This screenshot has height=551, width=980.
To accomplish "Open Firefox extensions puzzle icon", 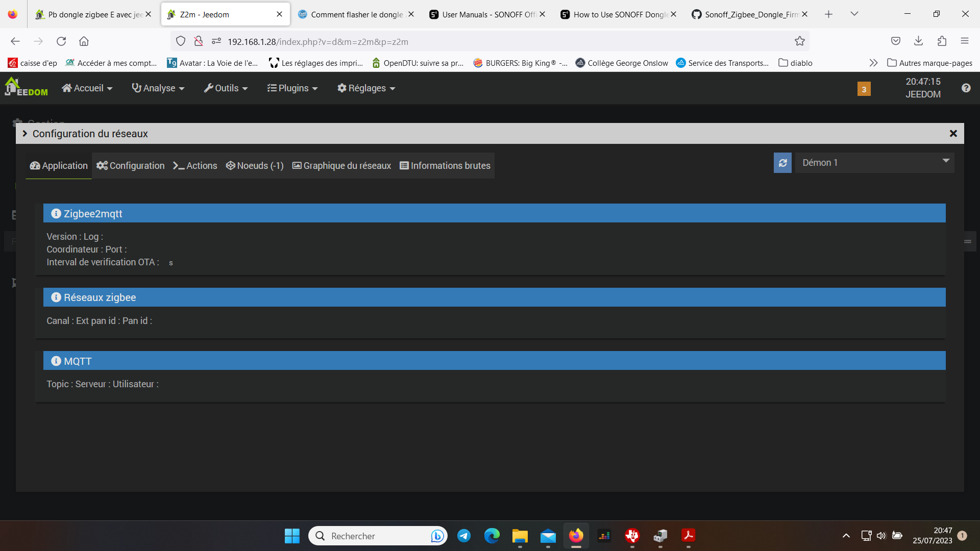I will point(942,41).
